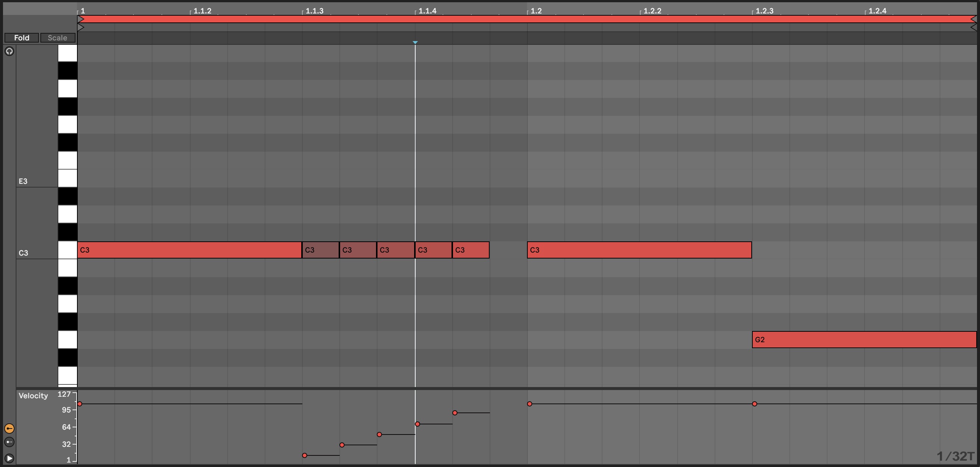Toggle the Fold button
980x467 pixels.
(22, 38)
